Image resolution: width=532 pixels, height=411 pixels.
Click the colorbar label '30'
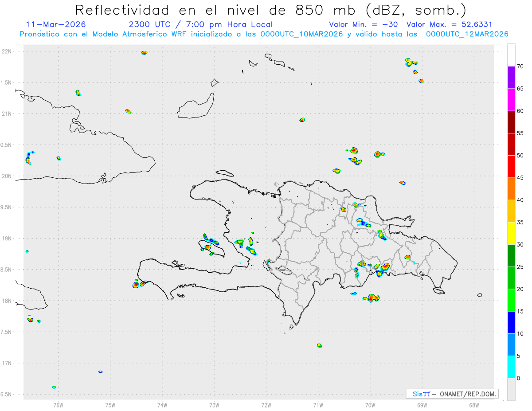click(x=520, y=245)
